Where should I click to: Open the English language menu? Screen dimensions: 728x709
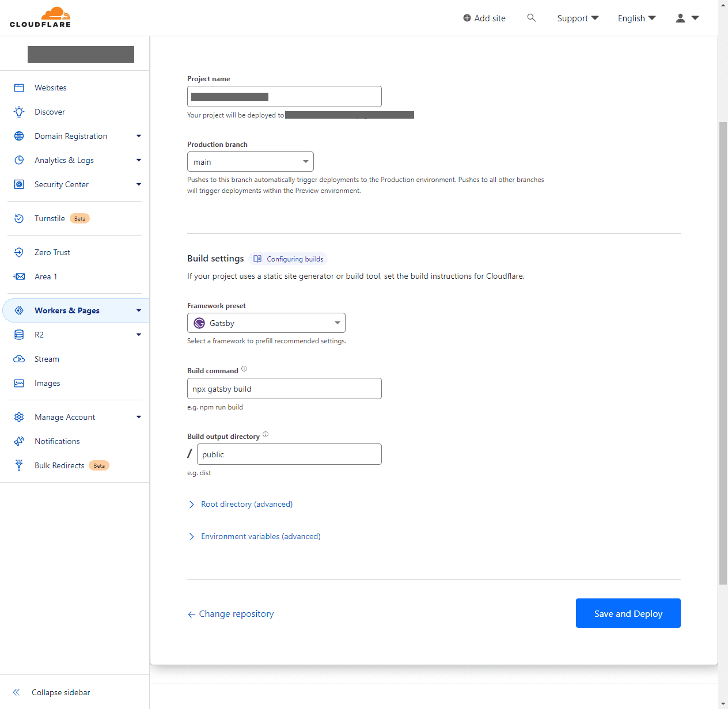tap(636, 18)
